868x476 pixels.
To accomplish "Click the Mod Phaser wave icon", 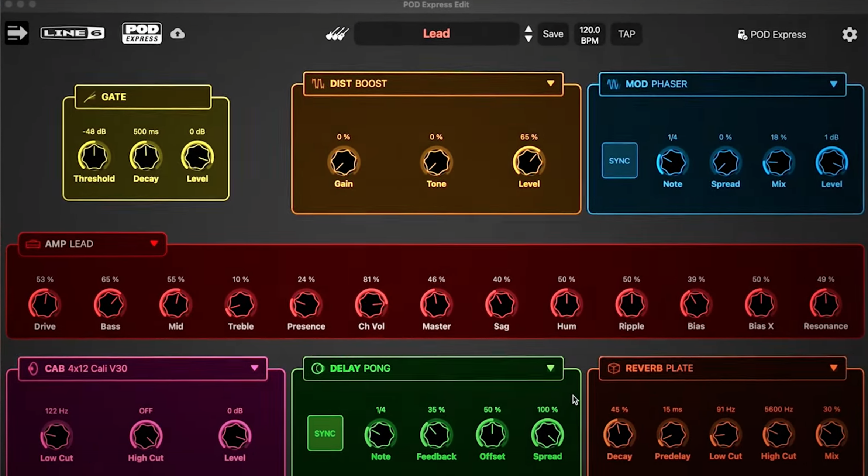I will pos(613,84).
